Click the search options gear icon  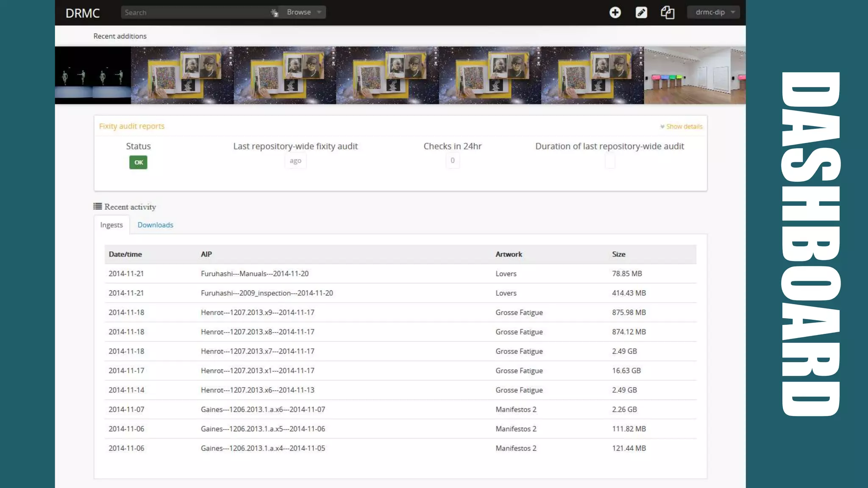coord(274,13)
